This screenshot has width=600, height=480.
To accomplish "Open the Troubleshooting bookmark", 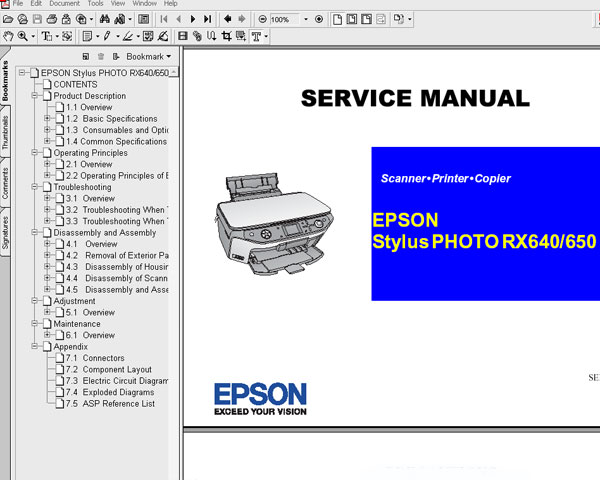I will 82,187.
